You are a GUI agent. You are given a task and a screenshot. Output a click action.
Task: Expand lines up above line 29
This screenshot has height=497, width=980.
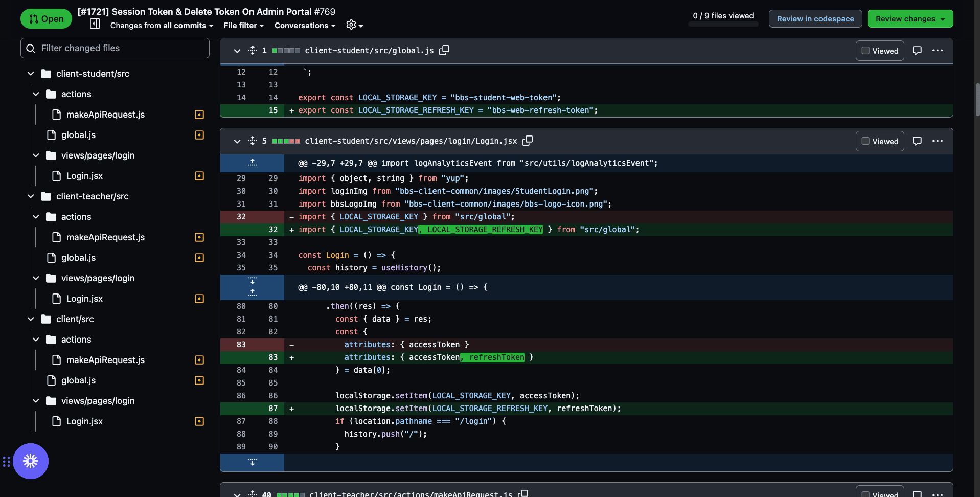252,163
